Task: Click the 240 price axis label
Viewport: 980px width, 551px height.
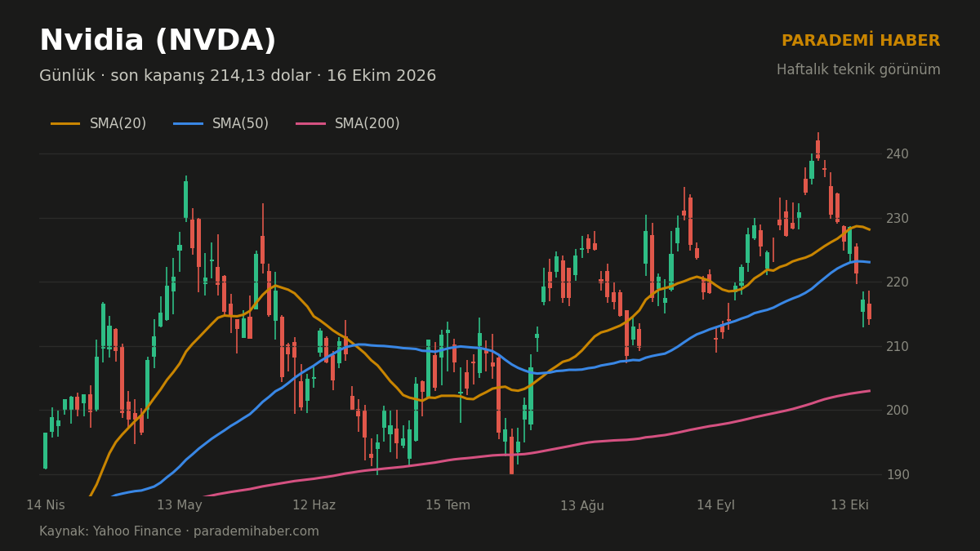Action: point(898,154)
